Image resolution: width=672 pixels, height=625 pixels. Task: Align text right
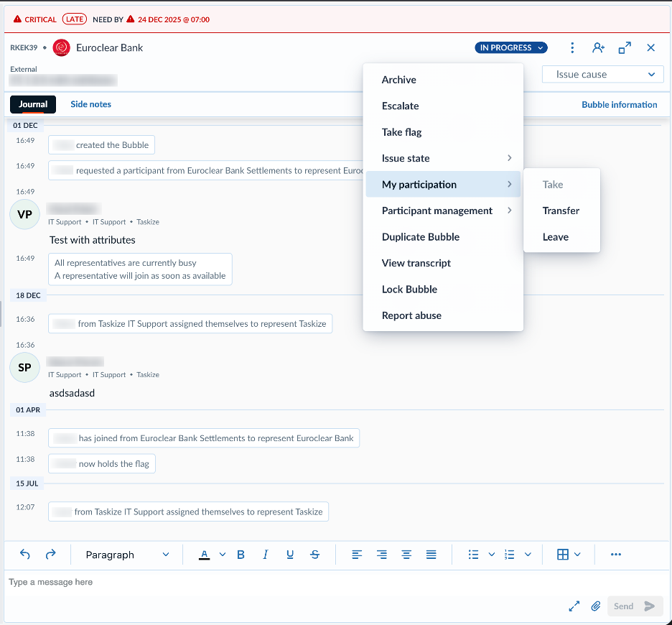[381, 555]
